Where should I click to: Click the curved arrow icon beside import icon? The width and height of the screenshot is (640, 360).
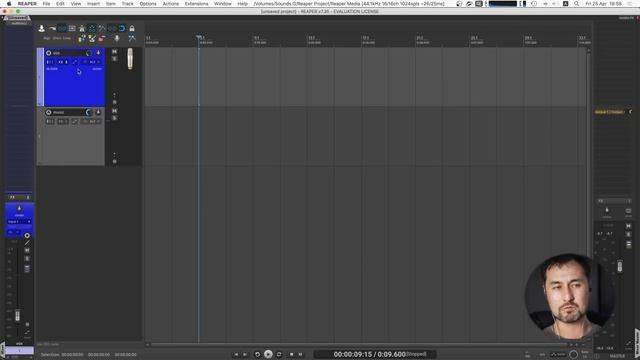(52, 28)
